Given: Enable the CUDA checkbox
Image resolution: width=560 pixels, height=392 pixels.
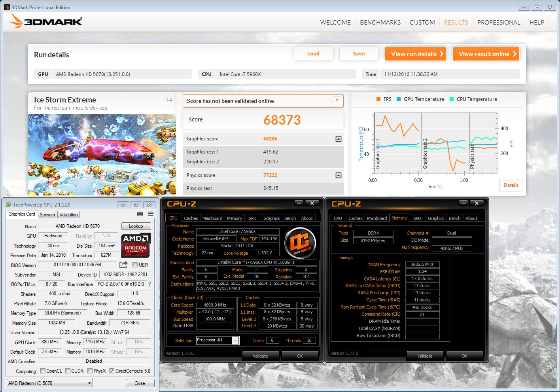Looking at the screenshot, I should 68,371.
